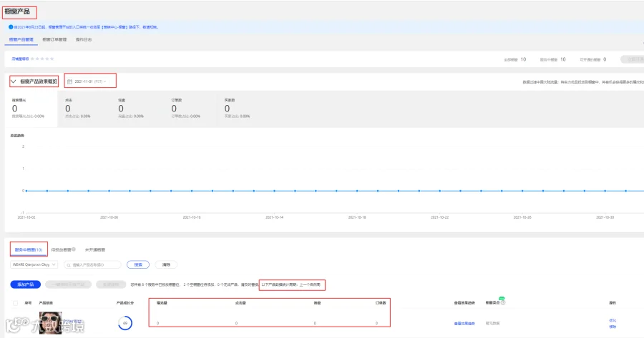Switch to the 橱窗订单管理 tab
Viewport: 644px width, 338px height.
click(x=54, y=40)
